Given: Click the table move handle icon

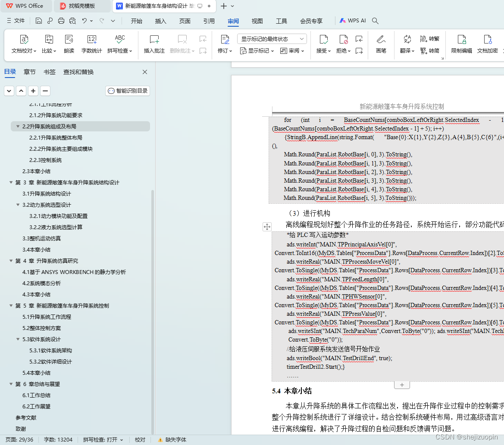Looking at the screenshot, I should click(x=267, y=227).
